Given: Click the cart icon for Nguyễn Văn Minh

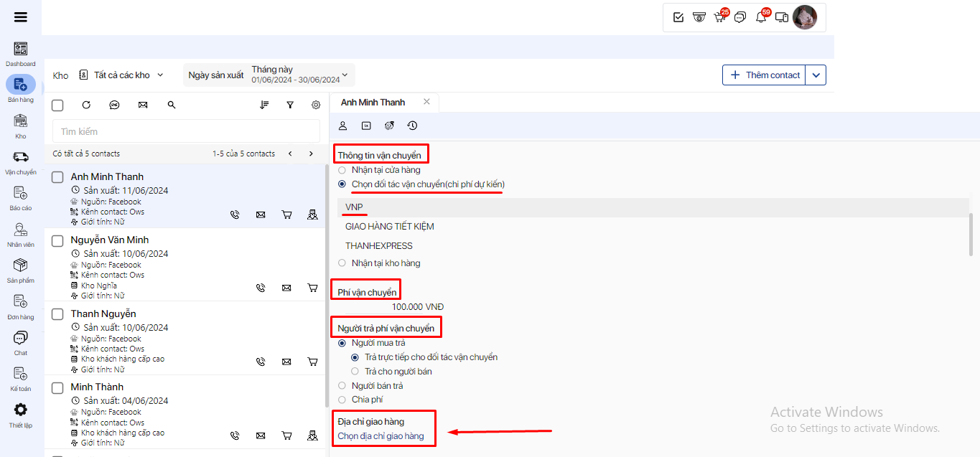Looking at the screenshot, I should 312,288.
